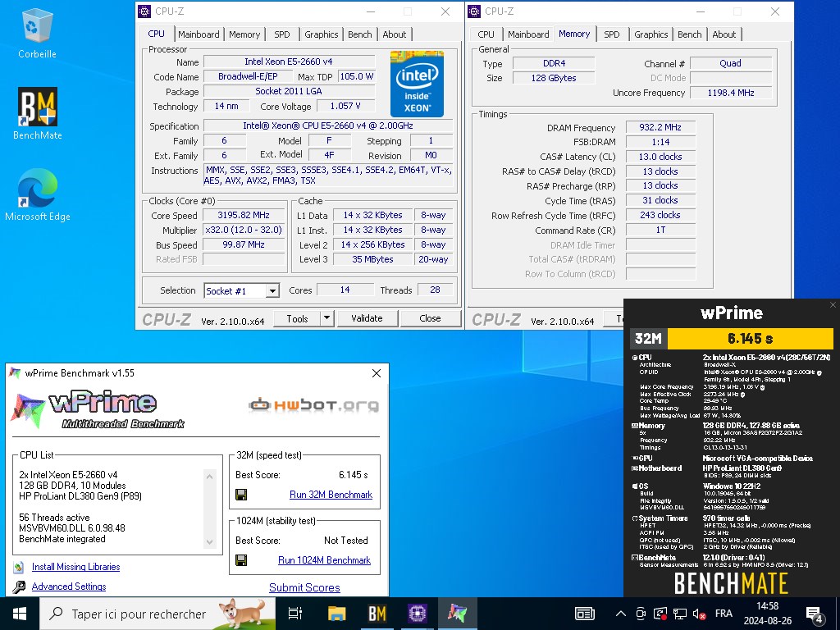Click the security warning tray icon
This screenshot has width=840, height=630.
[x=660, y=614]
